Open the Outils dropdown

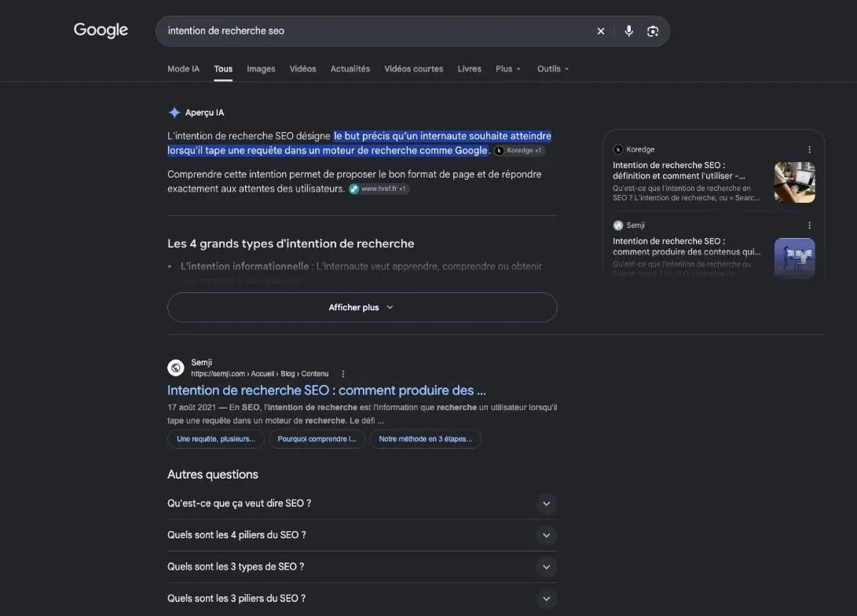(553, 69)
